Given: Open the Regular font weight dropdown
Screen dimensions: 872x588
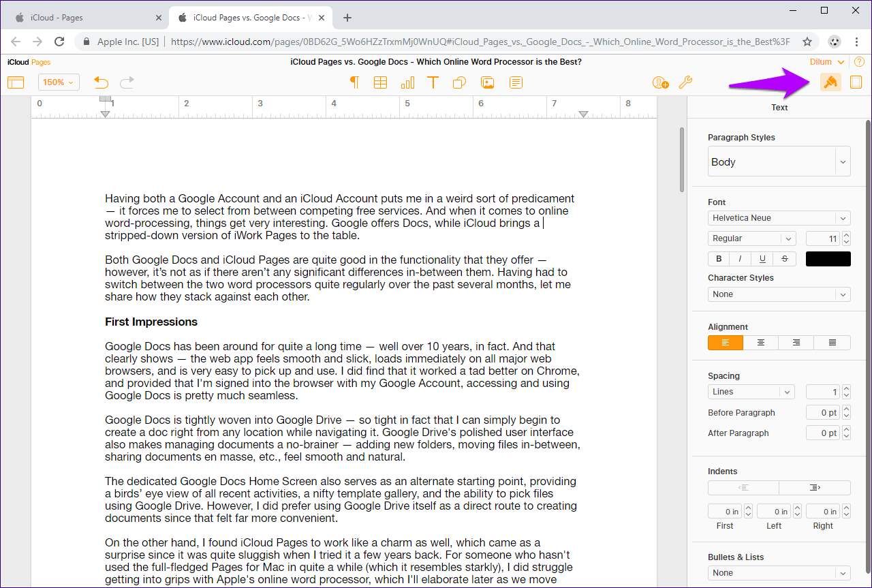Looking at the screenshot, I should [x=752, y=238].
